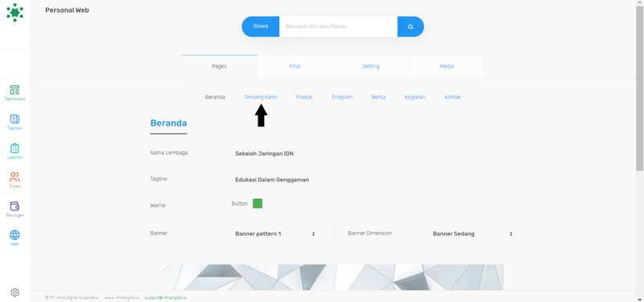This screenshot has width=644, height=302.
Task: Click the banner preview image
Action: pyautogui.click(x=332, y=277)
